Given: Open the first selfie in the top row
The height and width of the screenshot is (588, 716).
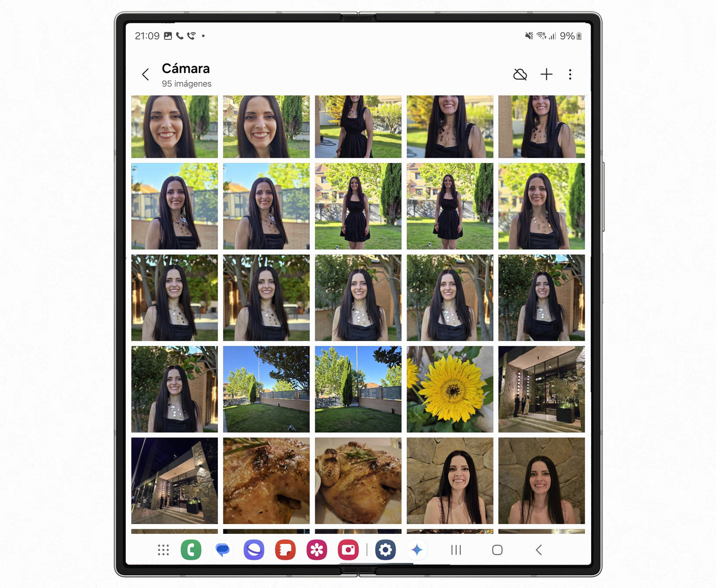Looking at the screenshot, I should point(174,127).
